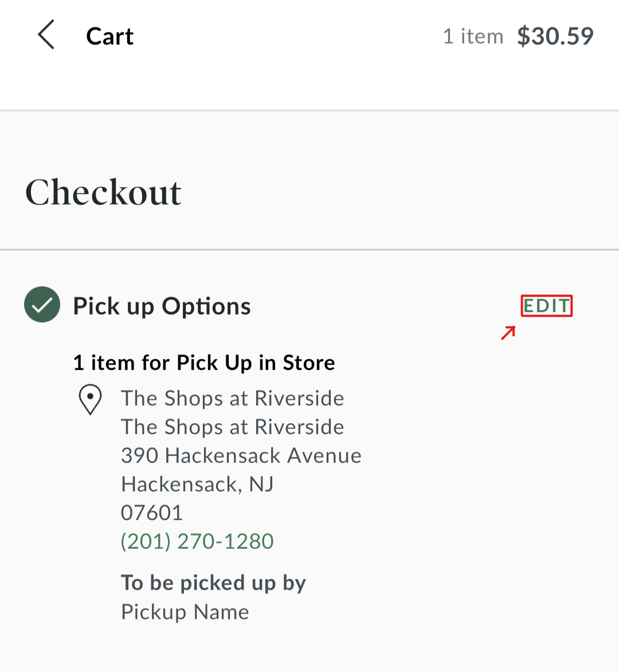This screenshot has width=619, height=672.
Task: Select the Pickup Name text
Action: click(x=185, y=612)
